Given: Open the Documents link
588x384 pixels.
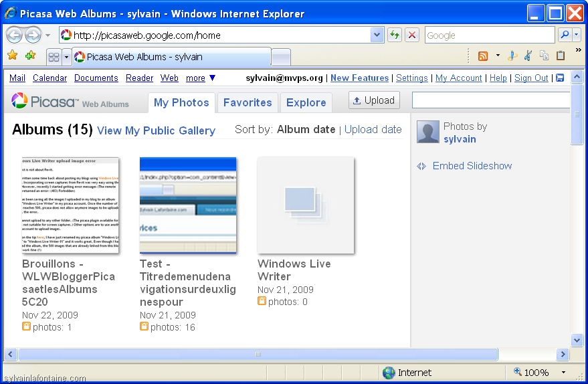Looking at the screenshot, I should [96, 78].
